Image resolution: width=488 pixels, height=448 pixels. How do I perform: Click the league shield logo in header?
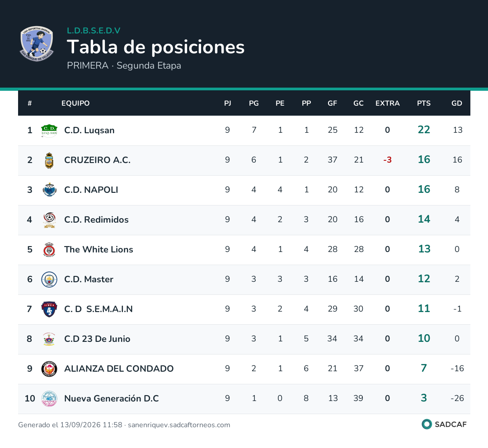click(x=37, y=43)
